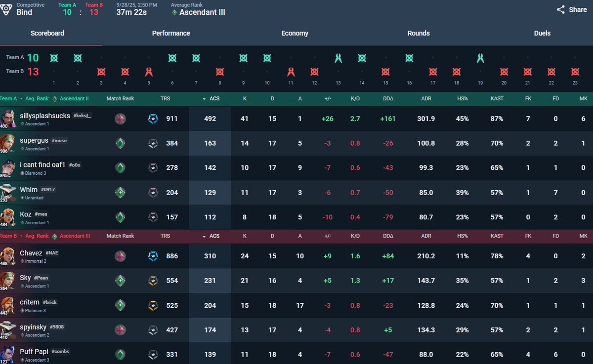The image size is (593, 364).
Task: Click Puff Papi agent portrait
Action: [x=8, y=354]
